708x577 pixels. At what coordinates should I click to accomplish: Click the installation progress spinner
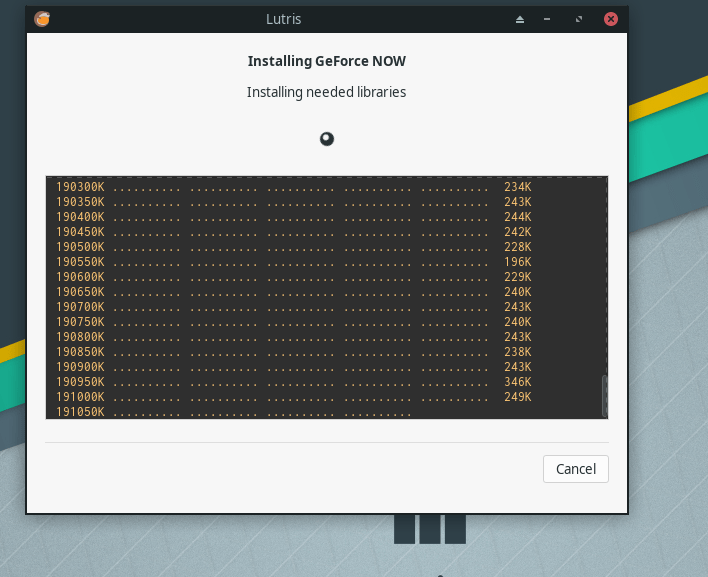pos(327,139)
